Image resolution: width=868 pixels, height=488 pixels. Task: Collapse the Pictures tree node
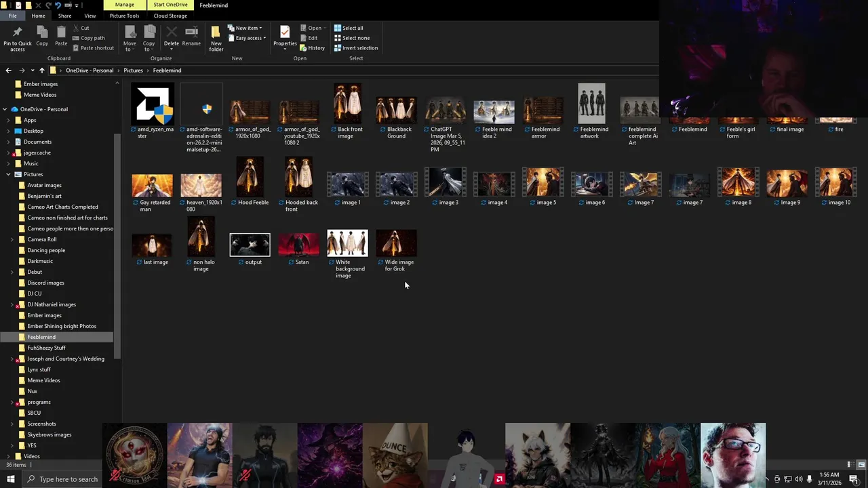click(x=9, y=174)
